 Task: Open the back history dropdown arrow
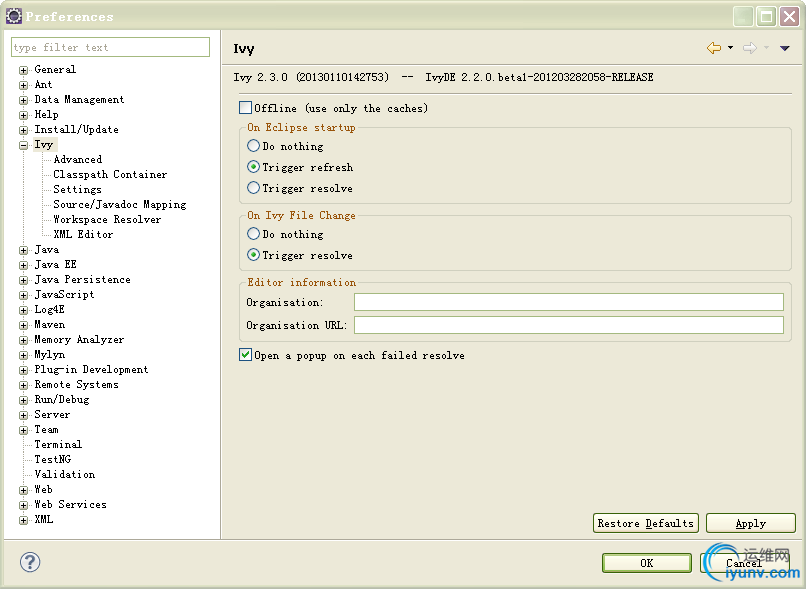[730, 48]
